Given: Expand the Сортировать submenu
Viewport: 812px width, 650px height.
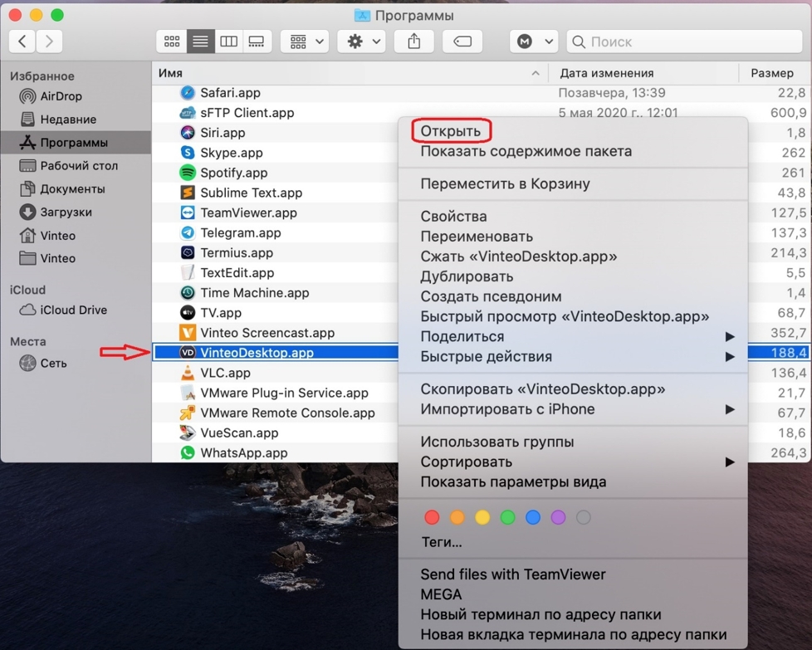Looking at the screenshot, I should (x=573, y=462).
